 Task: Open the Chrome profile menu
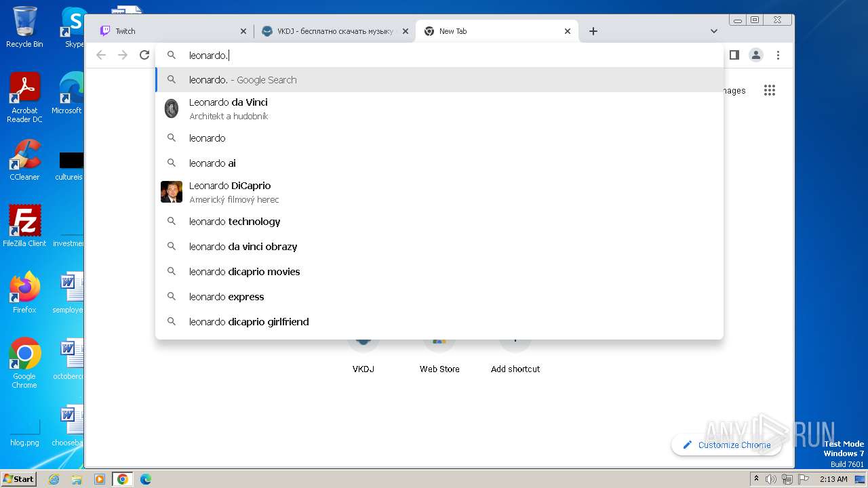(756, 55)
